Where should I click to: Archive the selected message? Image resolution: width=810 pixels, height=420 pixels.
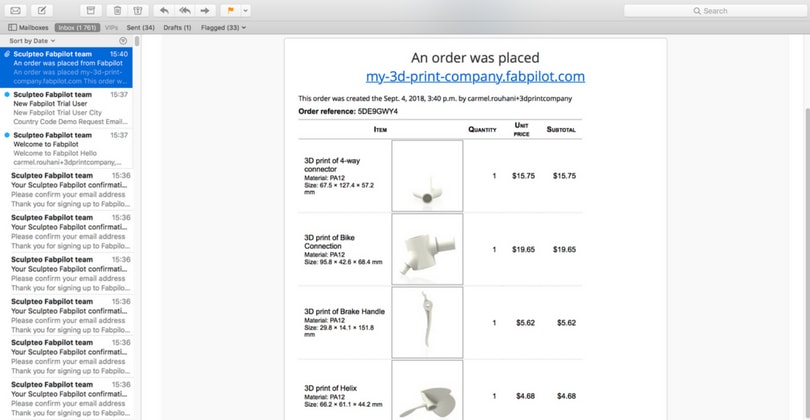(x=90, y=10)
